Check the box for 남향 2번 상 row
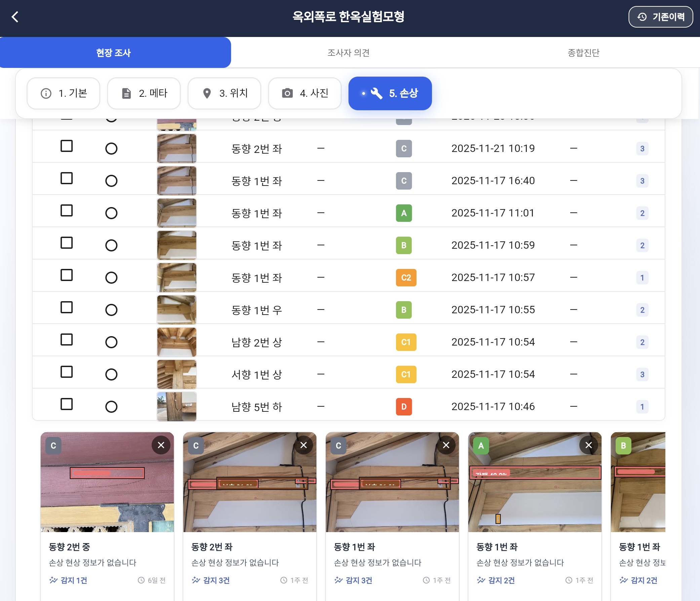Viewport: 700px width, 601px height. tap(67, 339)
